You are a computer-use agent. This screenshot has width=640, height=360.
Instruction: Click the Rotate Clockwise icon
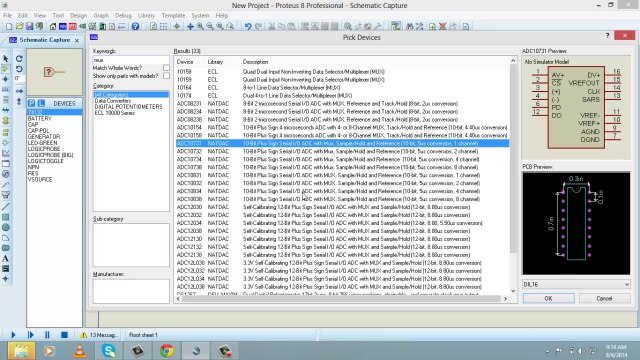point(19,59)
